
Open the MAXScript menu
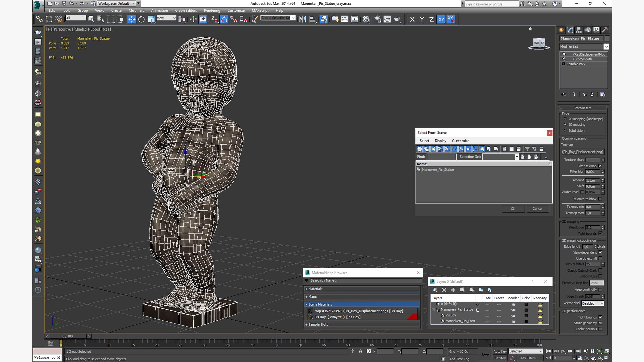click(260, 10)
